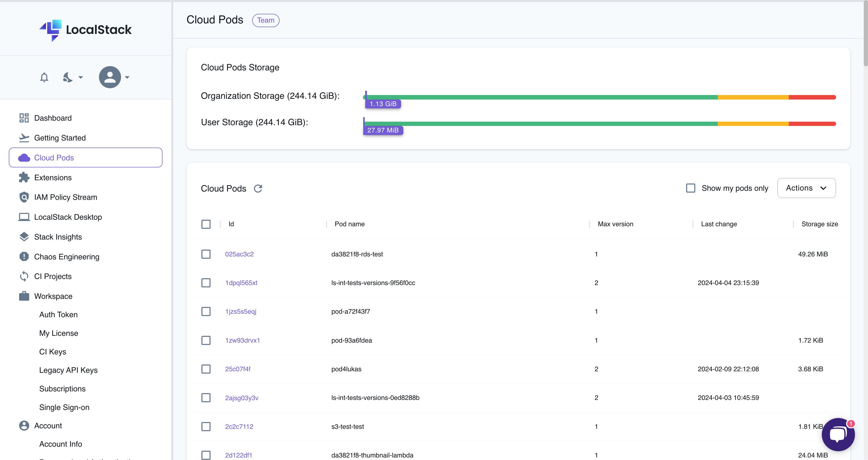
Task: Open pod 025ac3c2 details link
Action: [239, 254]
